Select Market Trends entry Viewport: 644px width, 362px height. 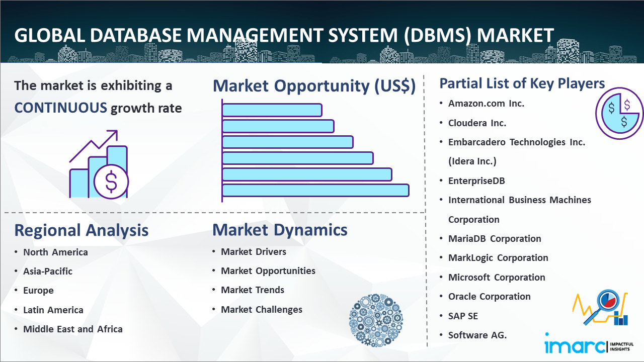252,290
